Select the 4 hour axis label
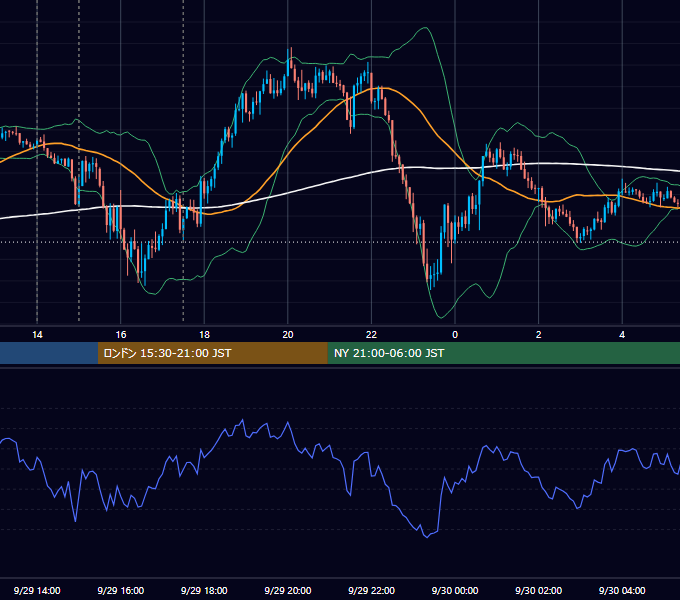The height and width of the screenshot is (600, 680). click(x=622, y=335)
